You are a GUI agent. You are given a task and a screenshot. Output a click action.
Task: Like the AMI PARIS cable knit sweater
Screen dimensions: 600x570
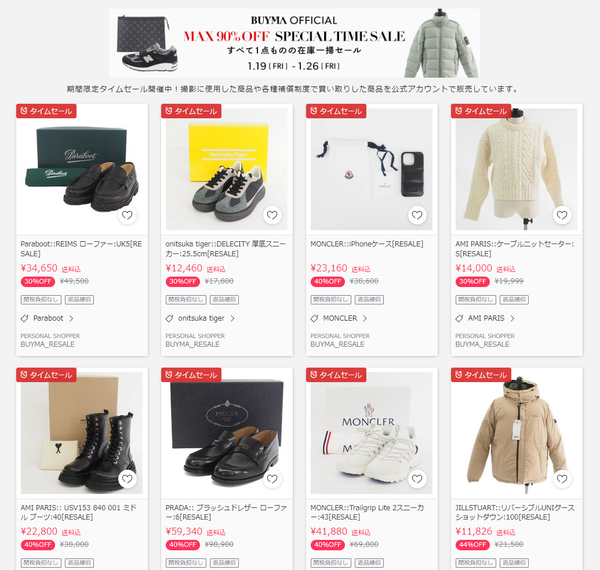tap(562, 215)
